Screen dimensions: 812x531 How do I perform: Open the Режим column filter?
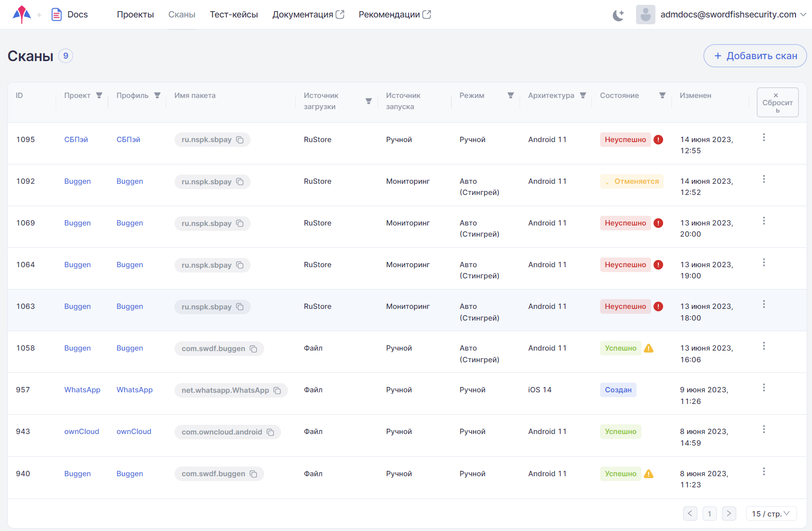(x=510, y=96)
